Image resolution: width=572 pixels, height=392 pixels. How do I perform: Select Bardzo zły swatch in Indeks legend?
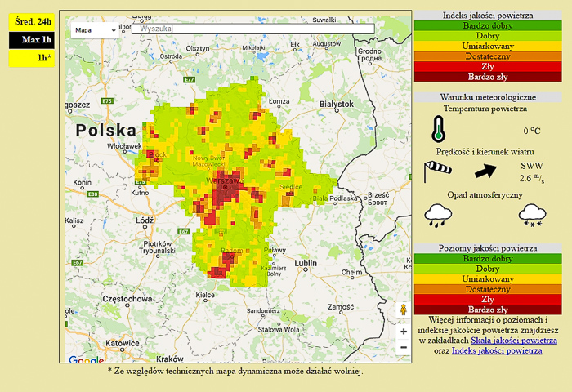tap(488, 77)
